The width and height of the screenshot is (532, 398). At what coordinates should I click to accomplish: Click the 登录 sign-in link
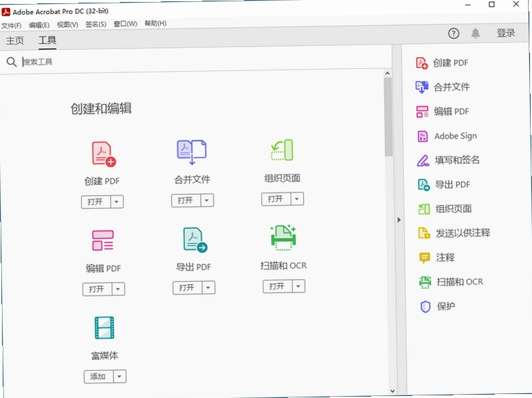[506, 33]
